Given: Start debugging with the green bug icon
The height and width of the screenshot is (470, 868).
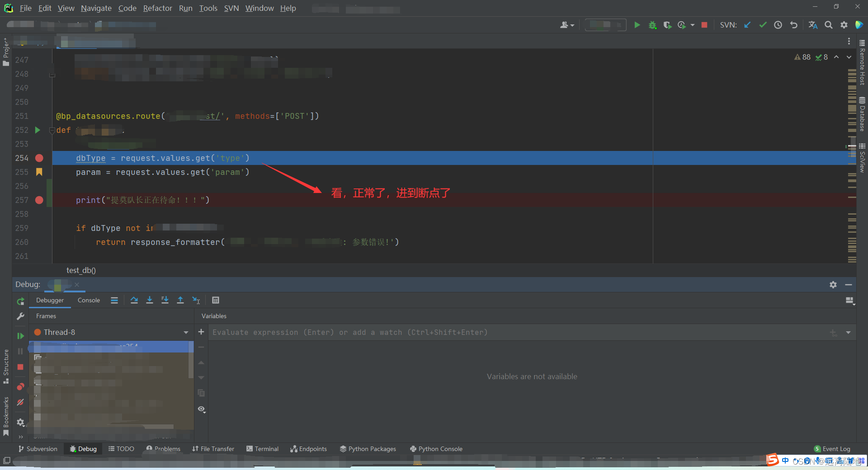Looking at the screenshot, I should tap(652, 25).
